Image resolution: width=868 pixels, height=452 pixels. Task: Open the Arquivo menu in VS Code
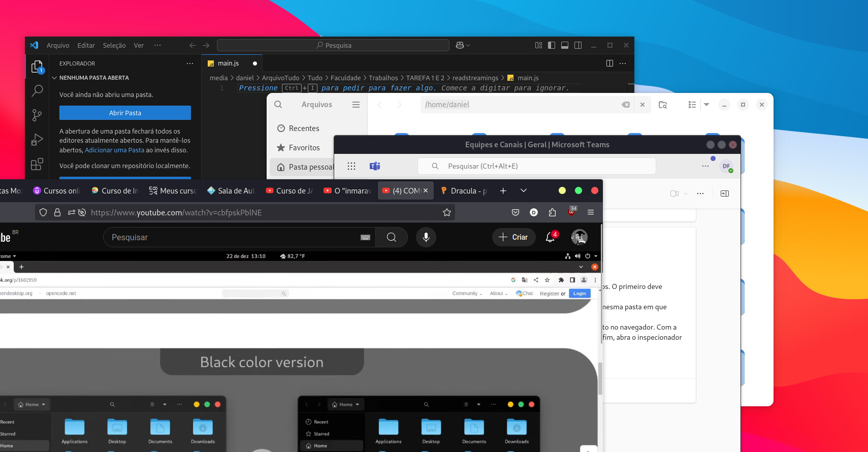point(58,45)
